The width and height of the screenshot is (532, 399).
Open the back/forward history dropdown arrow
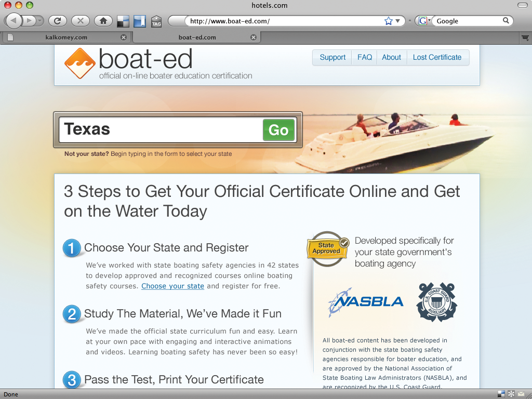(39, 21)
